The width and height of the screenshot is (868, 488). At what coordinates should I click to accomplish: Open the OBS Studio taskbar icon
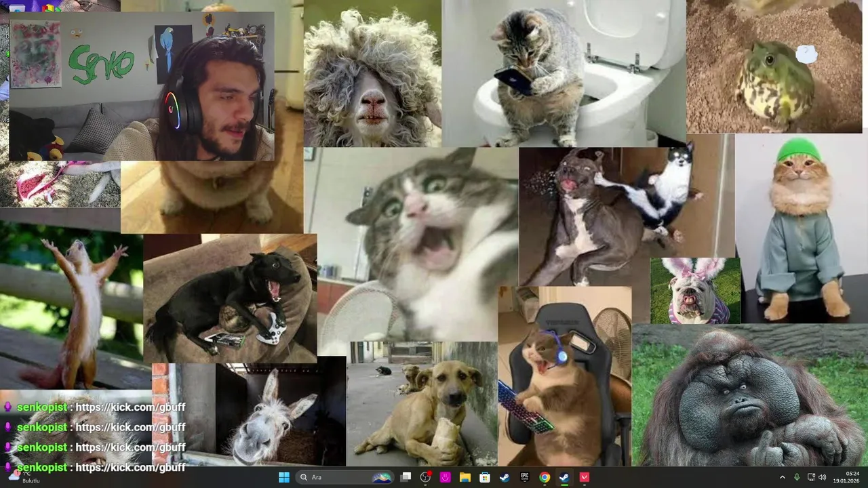click(x=425, y=477)
